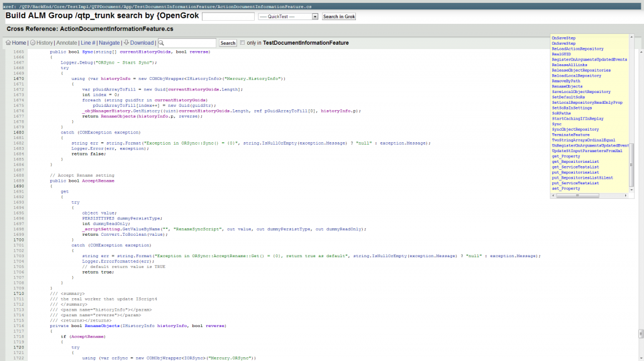Jump to SoRPaths in symbol list

pyautogui.click(x=561, y=113)
